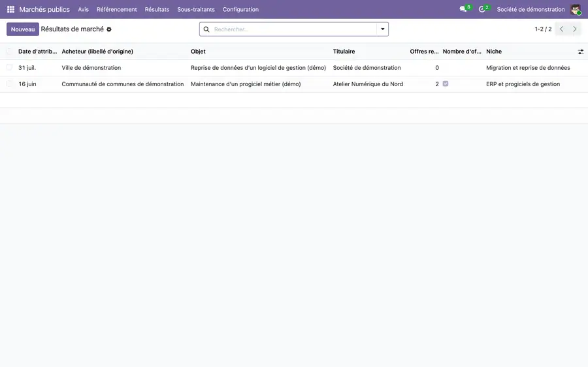Open the Résultats menu

(157, 9)
